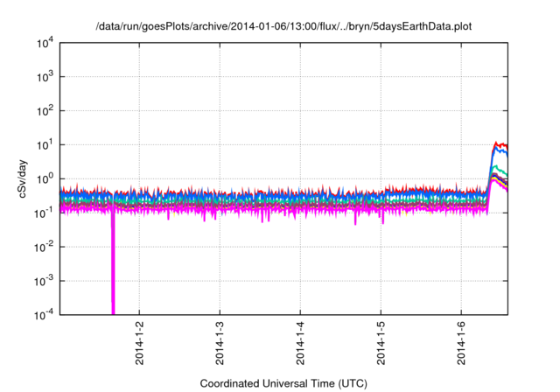The height and width of the screenshot is (392, 560).
Task: Click the 2014-1-6 date tick label
Action: coord(461,343)
